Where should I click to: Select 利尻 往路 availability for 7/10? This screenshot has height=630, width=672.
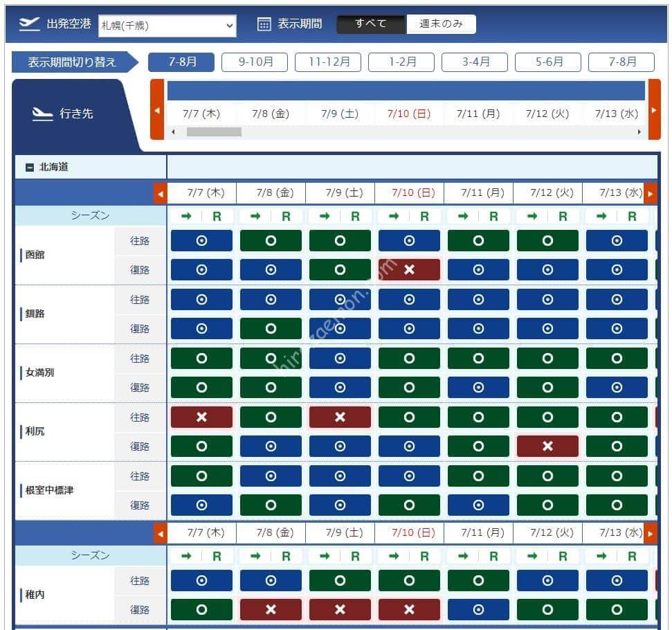(409, 417)
